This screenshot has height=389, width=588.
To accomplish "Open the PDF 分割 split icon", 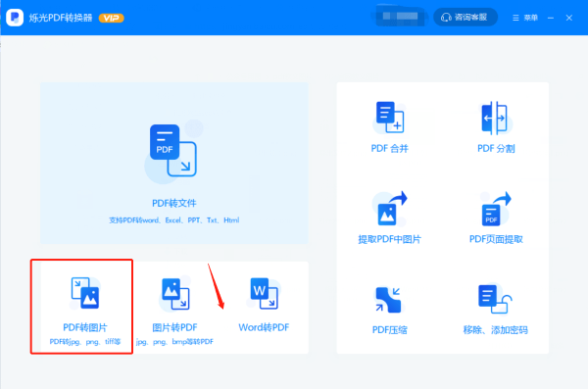I will click(x=495, y=118).
